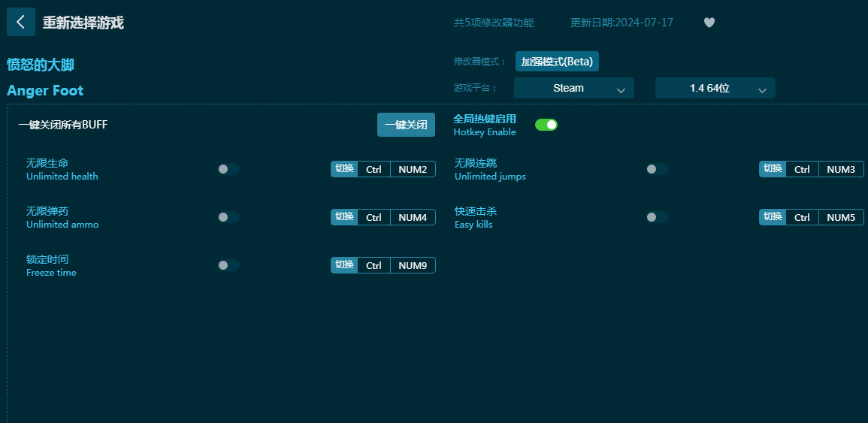Click the 一键关闭所有BUFF label
Screen dimensions: 868x423
coord(63,125)
